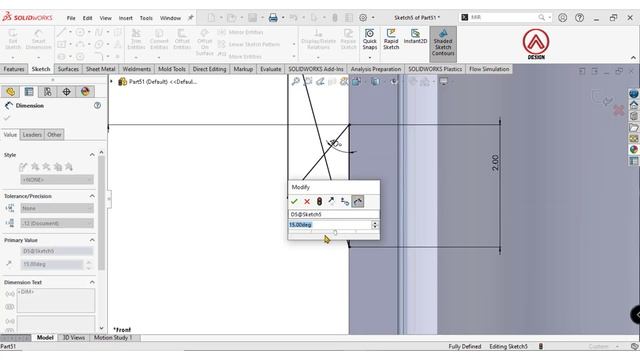The width and height of the screenshot is (640, 360).
Task: Click the View Orientation cube icon
Action: coord(356,82)
